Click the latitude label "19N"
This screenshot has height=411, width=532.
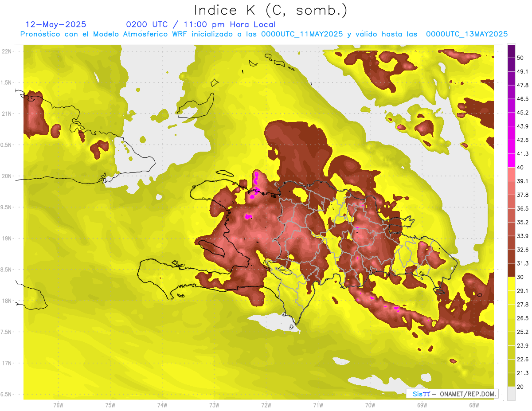[7, 239]
